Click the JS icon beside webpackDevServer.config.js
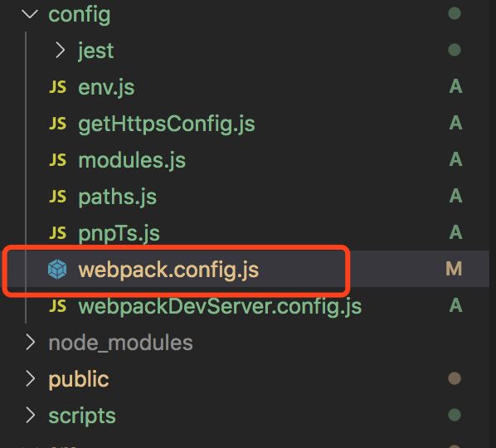Viewport: 496px width, 448px height. coord(58,305)
